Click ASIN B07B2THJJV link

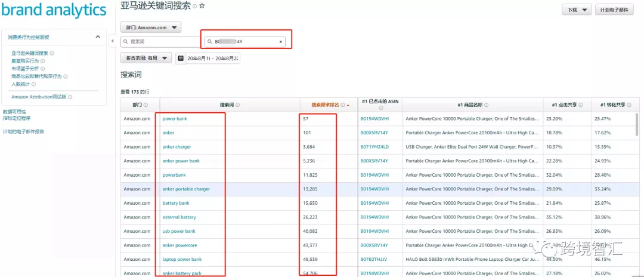374,259
